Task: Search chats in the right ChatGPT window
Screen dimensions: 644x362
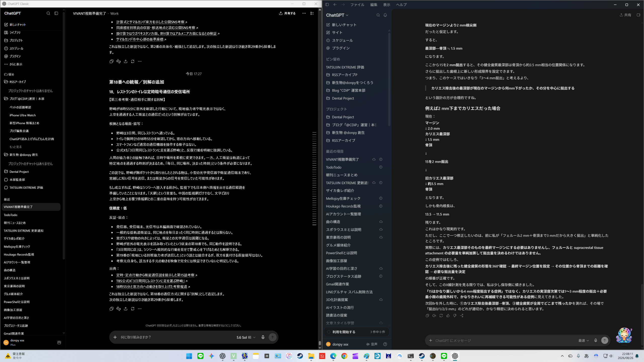Action: pyautogui.click(x=378, y=15)
